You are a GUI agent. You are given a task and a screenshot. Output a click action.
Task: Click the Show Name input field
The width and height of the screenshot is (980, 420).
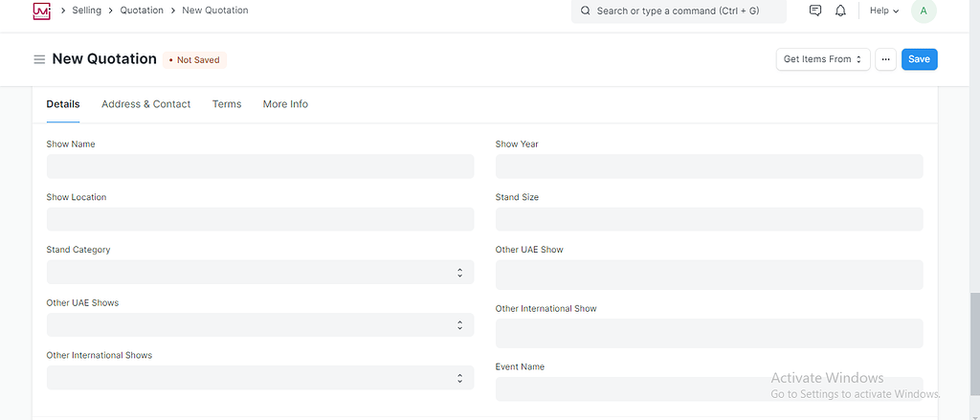[259, 166]
